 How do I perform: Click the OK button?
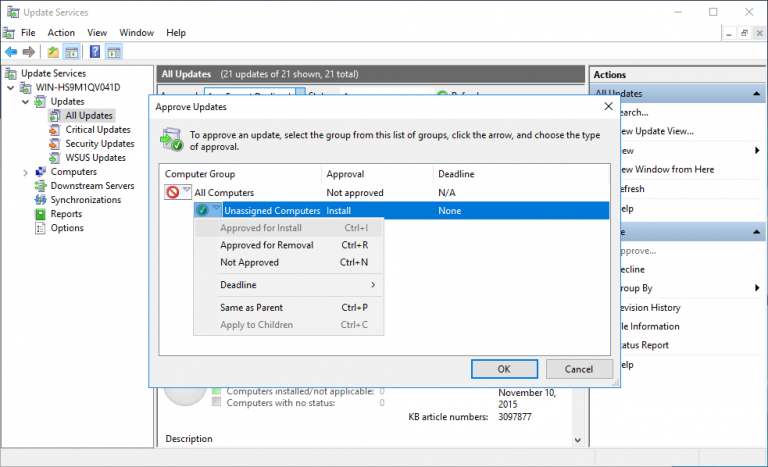tap(504, 368)
